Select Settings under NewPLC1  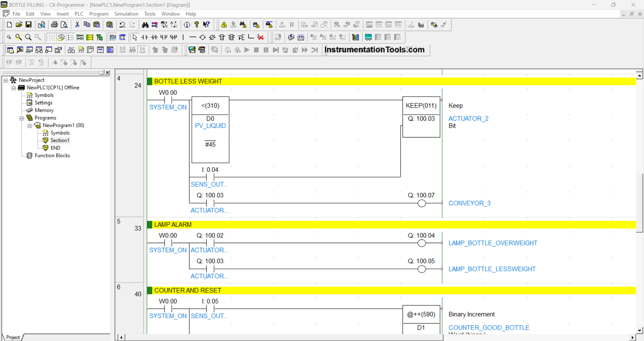(43, 103)
